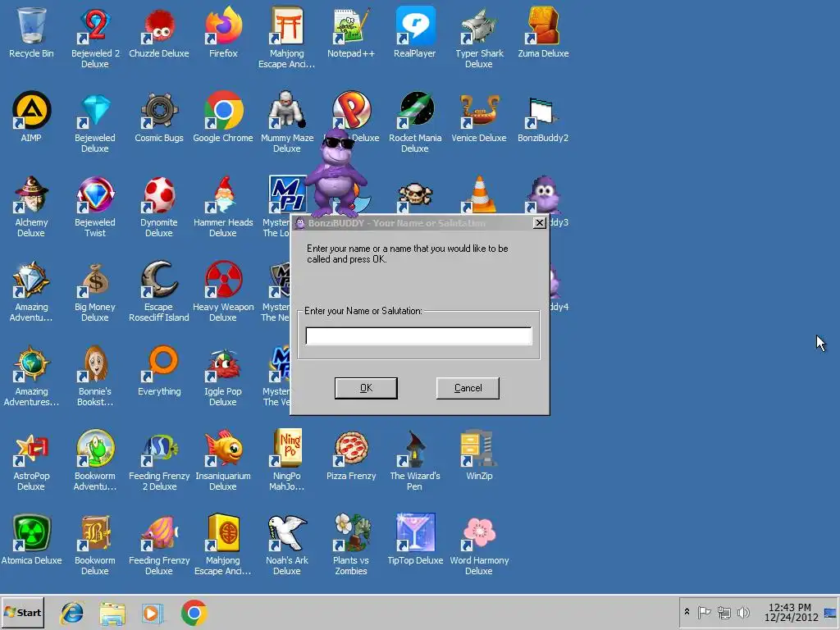Launch Dynomite Deluxe egg icon
Screen dimensions: 840x630
point(159,195)
